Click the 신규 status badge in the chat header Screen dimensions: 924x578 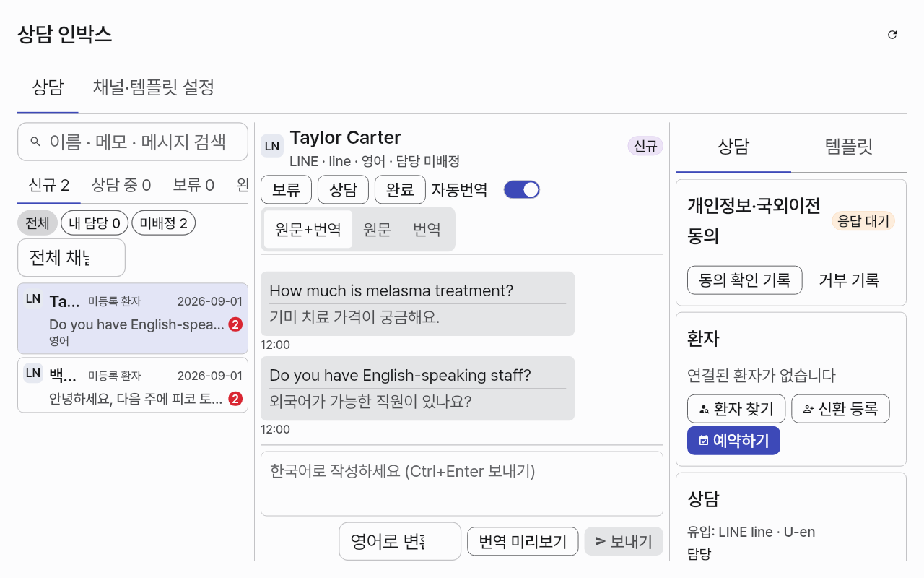point(645,146)
